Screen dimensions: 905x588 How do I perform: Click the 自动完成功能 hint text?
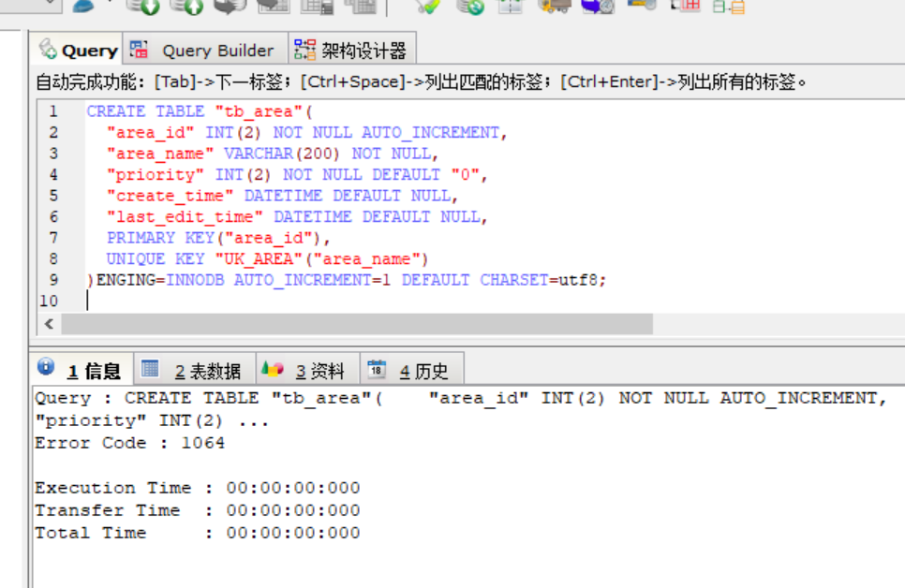[421, 82]
